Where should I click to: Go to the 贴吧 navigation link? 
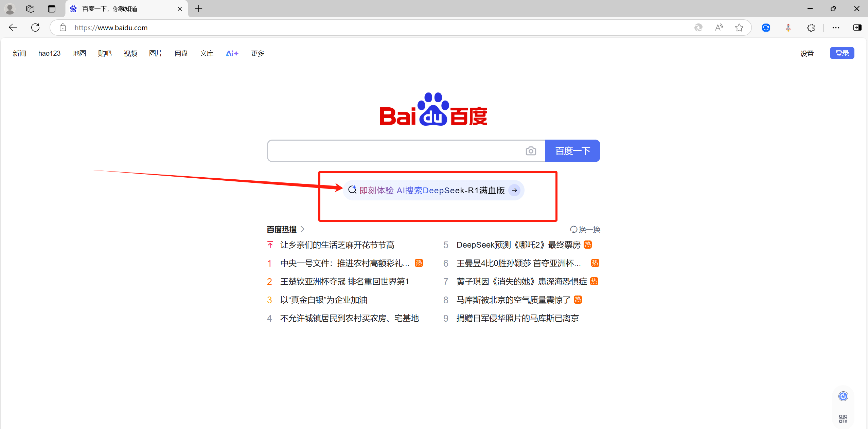pos(105,53)
